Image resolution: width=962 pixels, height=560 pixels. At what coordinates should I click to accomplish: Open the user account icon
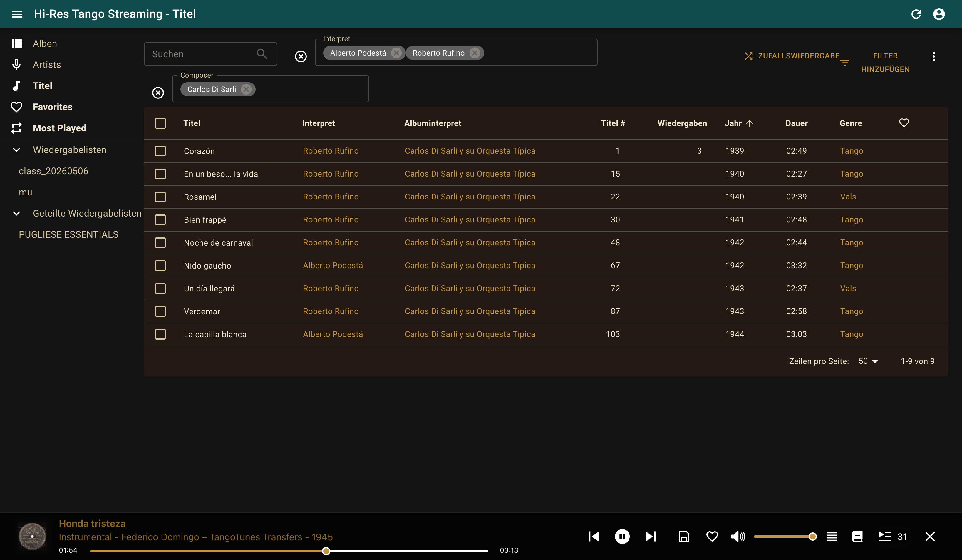(x=939, y=14)
